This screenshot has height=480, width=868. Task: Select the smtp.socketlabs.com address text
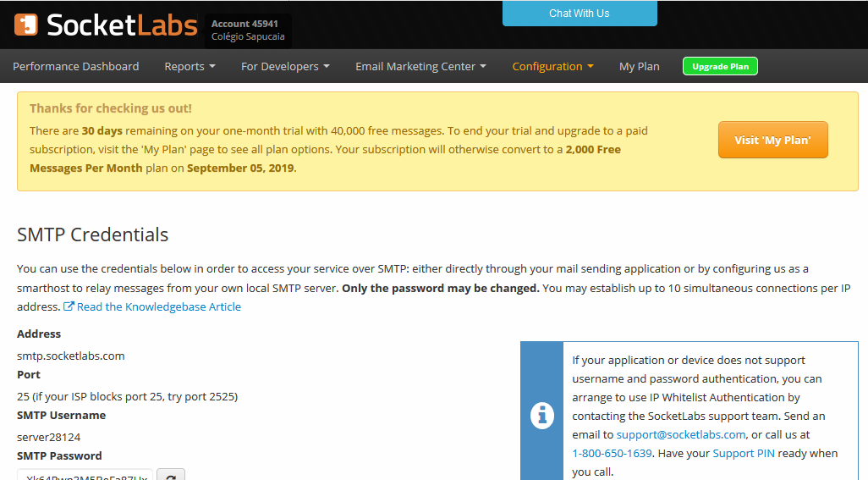pos(71,356)
